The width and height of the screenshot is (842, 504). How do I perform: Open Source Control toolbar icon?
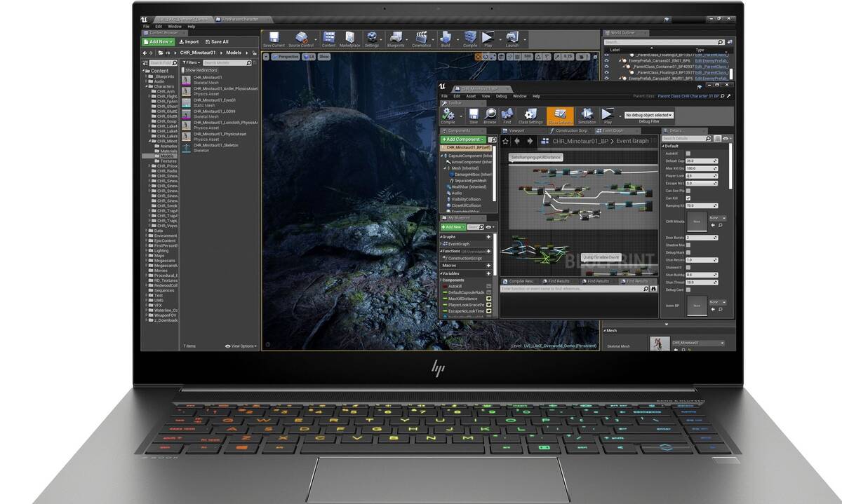pyautogui.click(x=301, y=39)
